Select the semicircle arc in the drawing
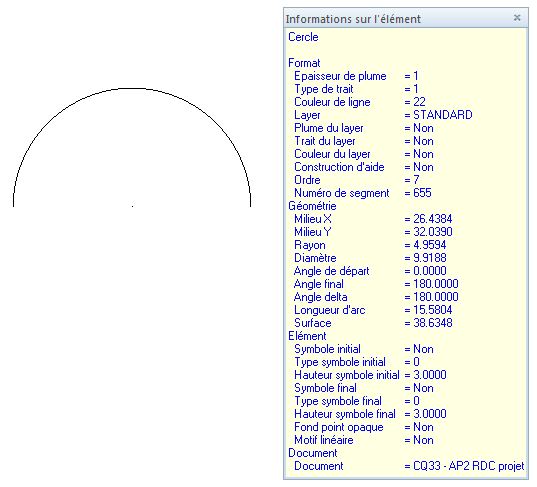Image resolution: width=537 pixels, height=487 pixels. pos(132,89)
